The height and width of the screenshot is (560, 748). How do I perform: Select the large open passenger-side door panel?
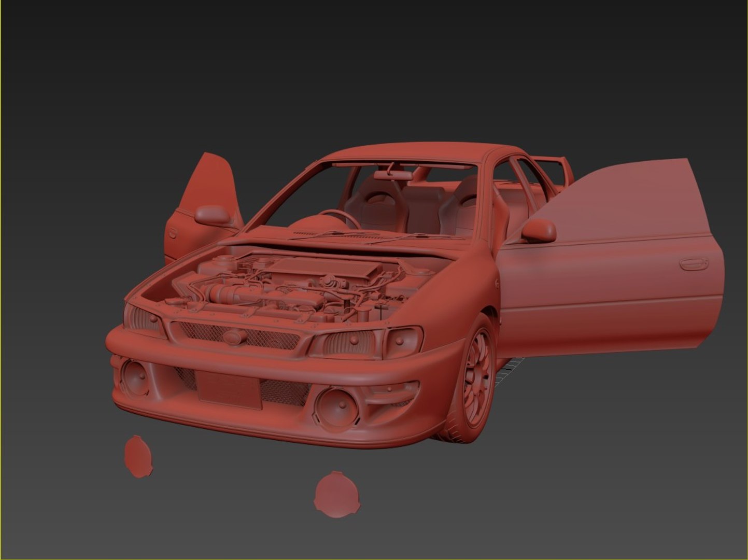(612, 259)
